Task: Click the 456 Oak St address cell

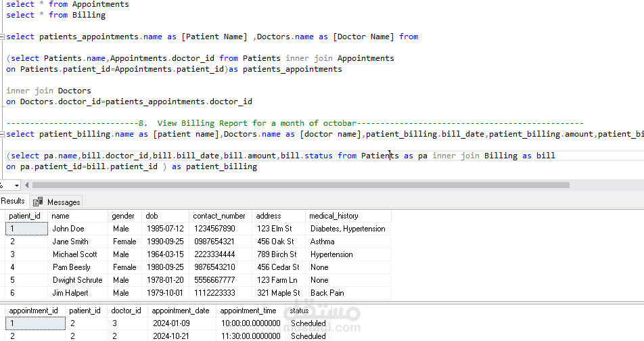Action: tap(275, 242)
